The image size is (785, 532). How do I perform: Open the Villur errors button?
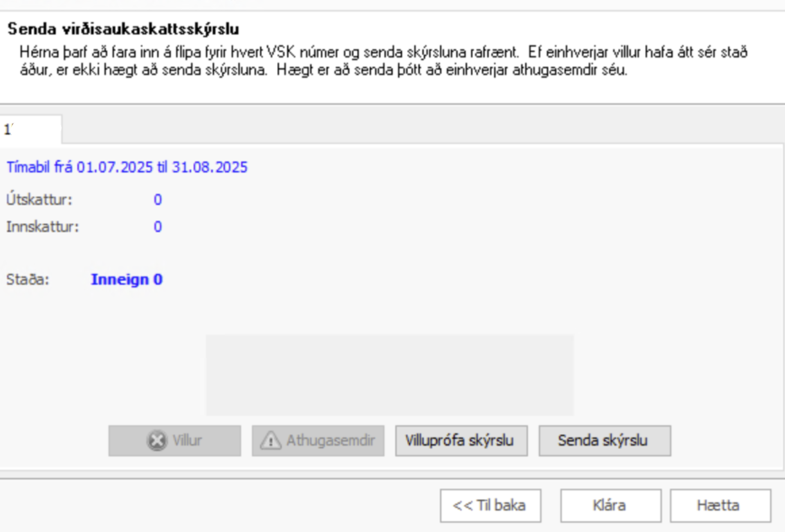[x=174, y=441]
